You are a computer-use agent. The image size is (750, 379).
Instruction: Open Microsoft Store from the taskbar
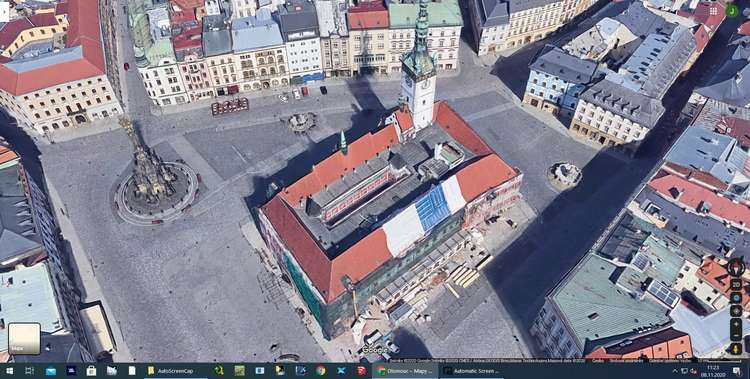tap(91, 371)
